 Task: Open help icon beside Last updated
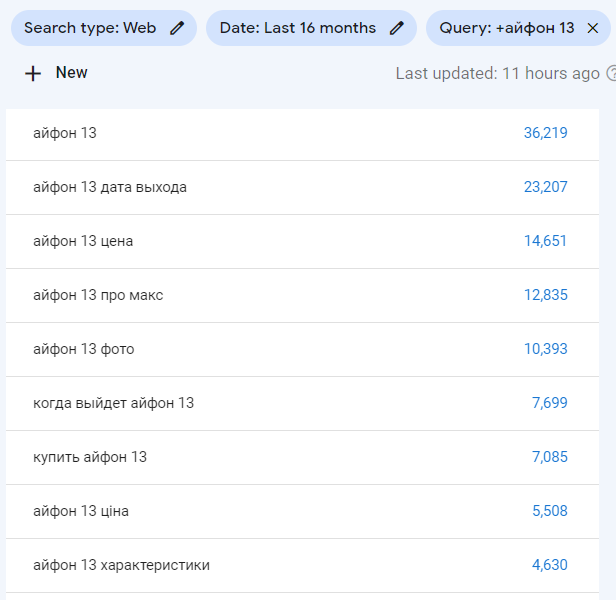click(611, 73)
